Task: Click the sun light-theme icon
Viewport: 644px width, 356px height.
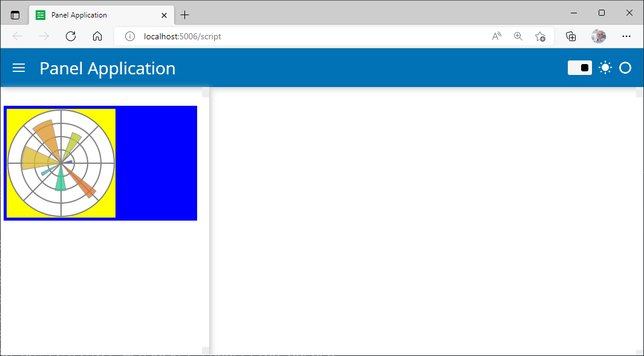Action: [605, 68]
